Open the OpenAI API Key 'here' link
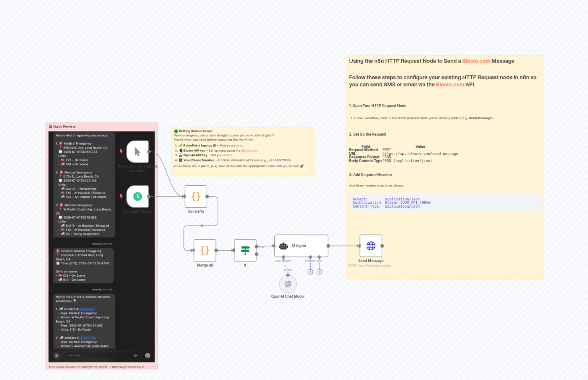 pyautogui.click(x=229, y=155)
